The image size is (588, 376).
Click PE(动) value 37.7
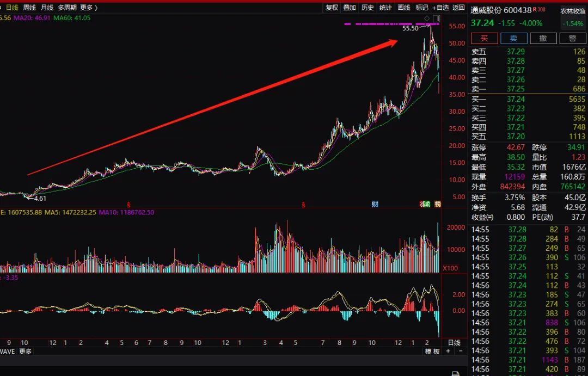click(579, 217)
